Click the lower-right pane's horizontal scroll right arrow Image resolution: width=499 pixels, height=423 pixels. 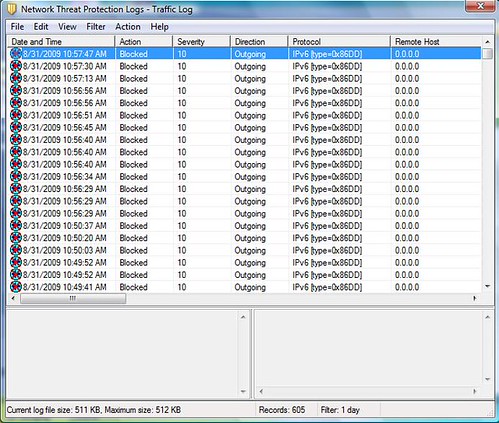tap(474, 391)
